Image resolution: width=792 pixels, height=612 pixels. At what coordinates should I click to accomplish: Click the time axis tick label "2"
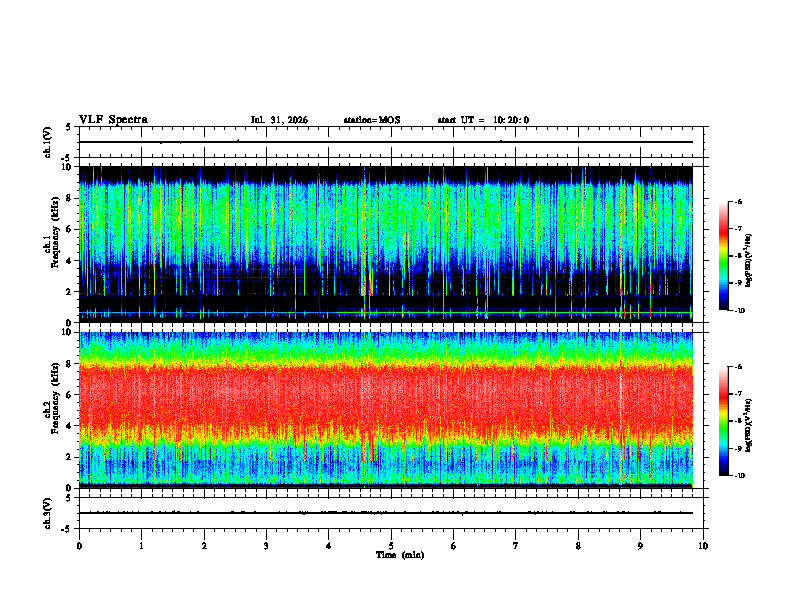[x=204, y=546]
